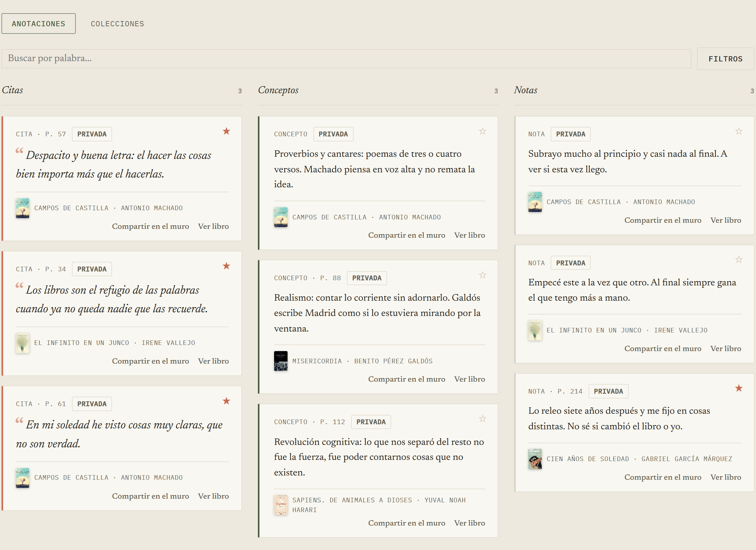
Task: View book for the page 61 quote
Action: [x=213, y=496]
